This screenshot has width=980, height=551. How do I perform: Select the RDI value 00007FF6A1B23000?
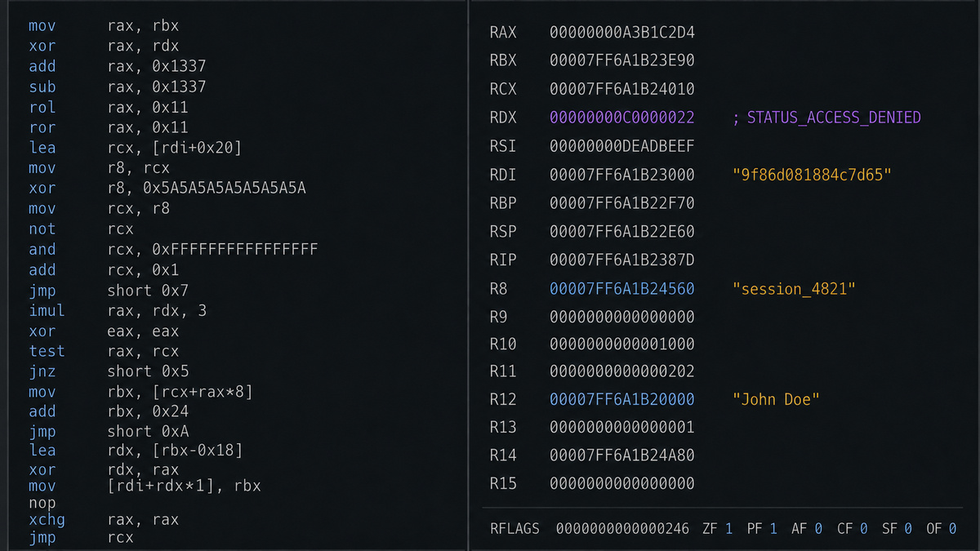622,175
